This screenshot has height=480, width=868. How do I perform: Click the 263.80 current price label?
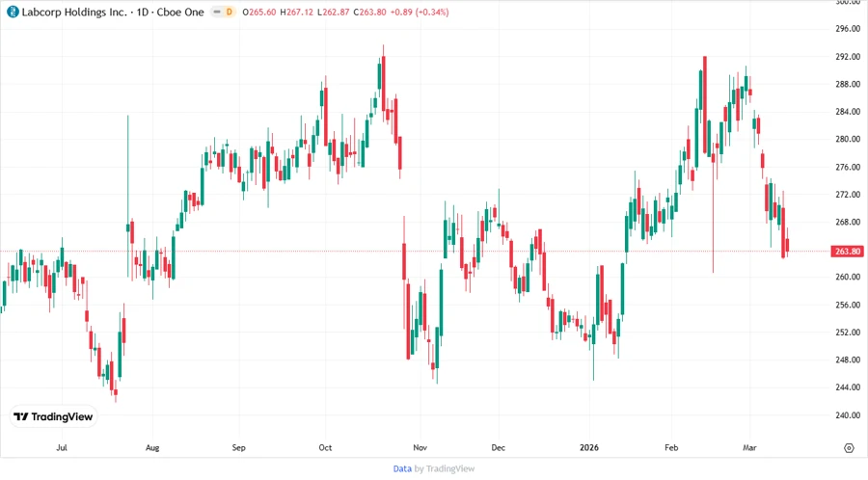pyautogui.click(x=847, y=251)
